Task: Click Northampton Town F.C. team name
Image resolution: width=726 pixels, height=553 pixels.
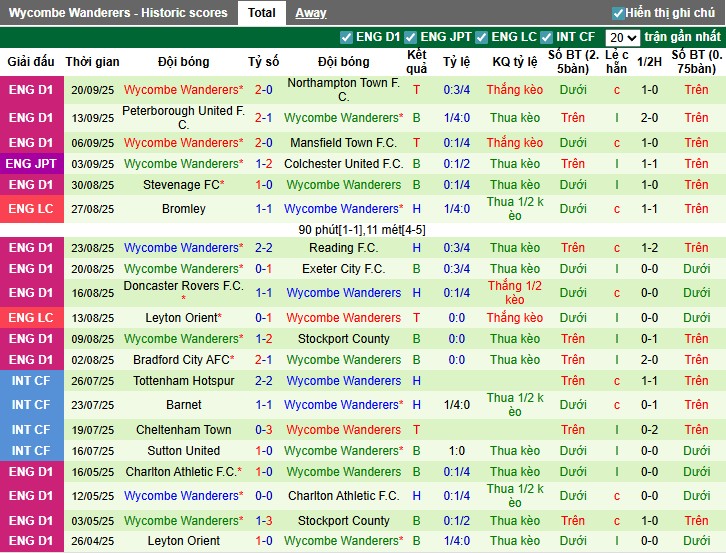Action: click(x=344, y=90)
